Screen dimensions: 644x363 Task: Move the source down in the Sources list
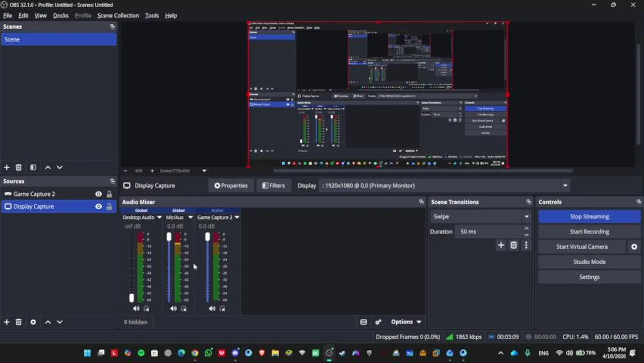point(59,322)
